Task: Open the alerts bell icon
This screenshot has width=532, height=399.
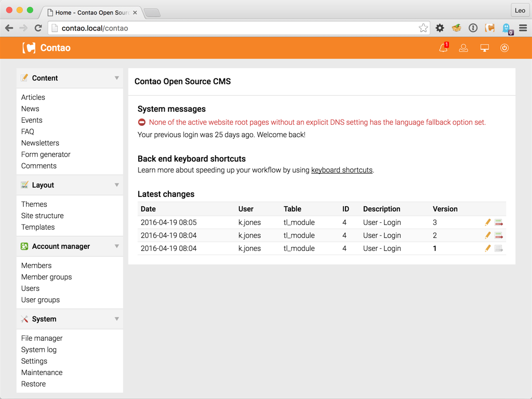Action: point(444,48)
